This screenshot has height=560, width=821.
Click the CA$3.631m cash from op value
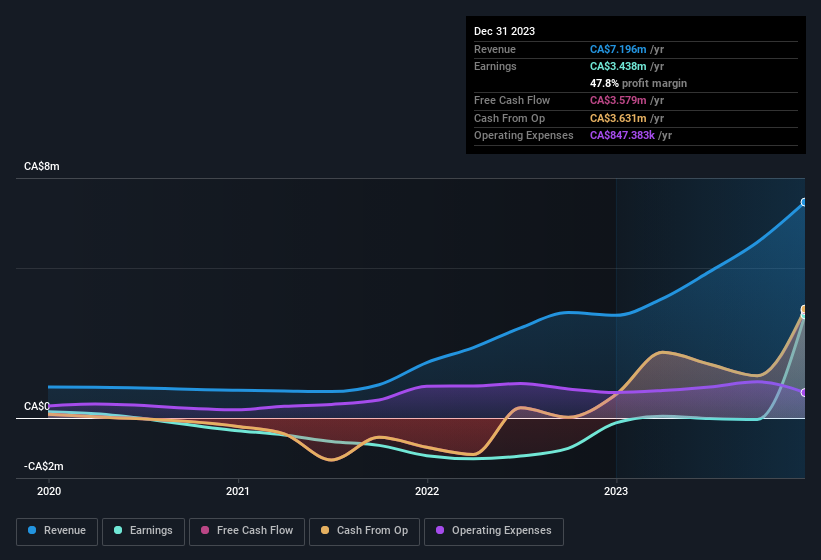(x=618, y=118)
